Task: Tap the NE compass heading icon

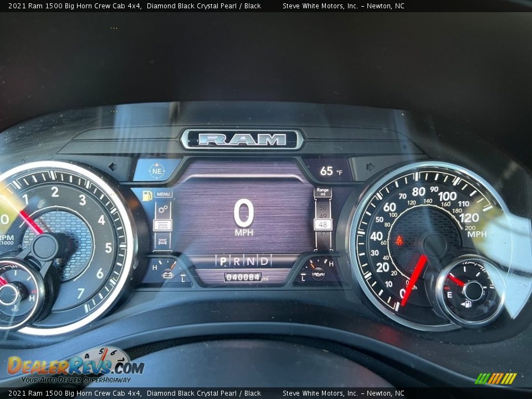Action: (157, 171)
